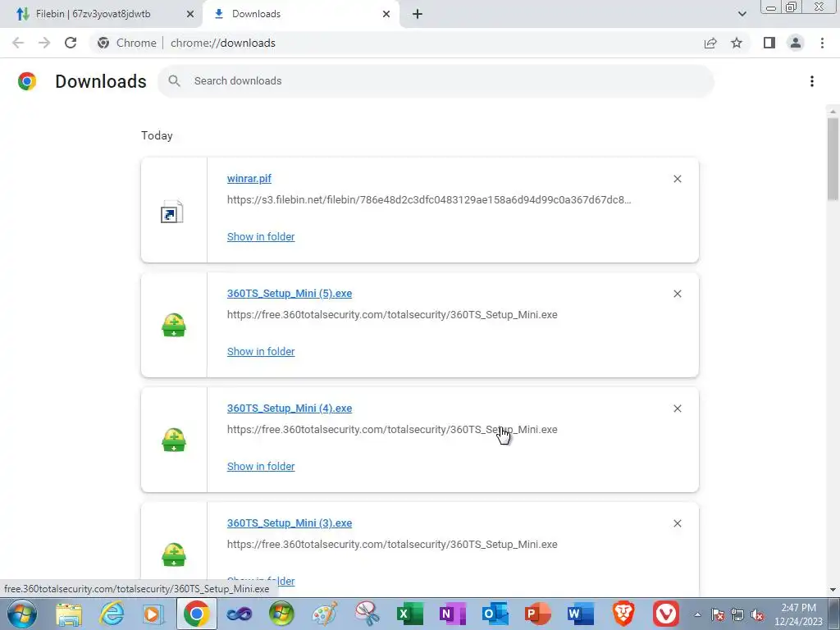Click the winrar.pif file icon
This screenshot has height=630, width=840.
coord(172,212)
